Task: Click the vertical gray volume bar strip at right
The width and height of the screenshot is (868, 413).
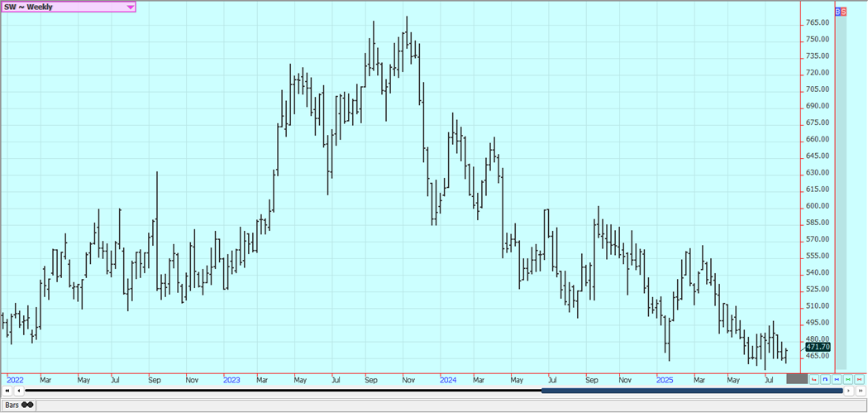Action: point(841,192)
